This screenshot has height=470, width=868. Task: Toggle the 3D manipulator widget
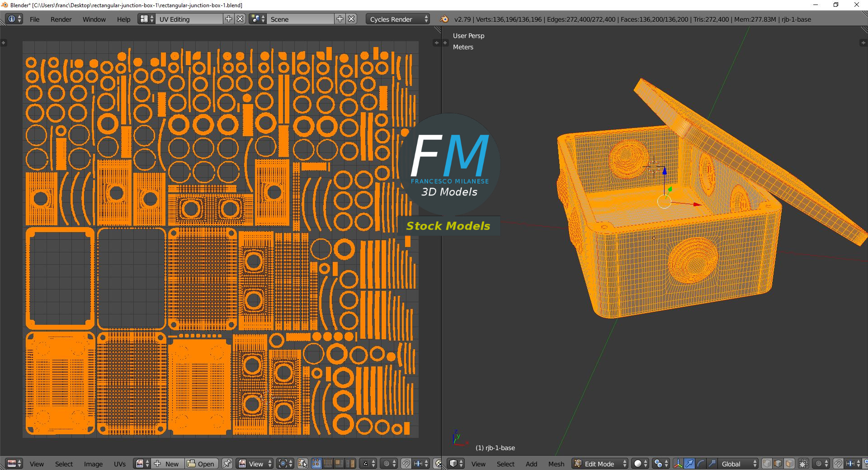pos(678,464)
